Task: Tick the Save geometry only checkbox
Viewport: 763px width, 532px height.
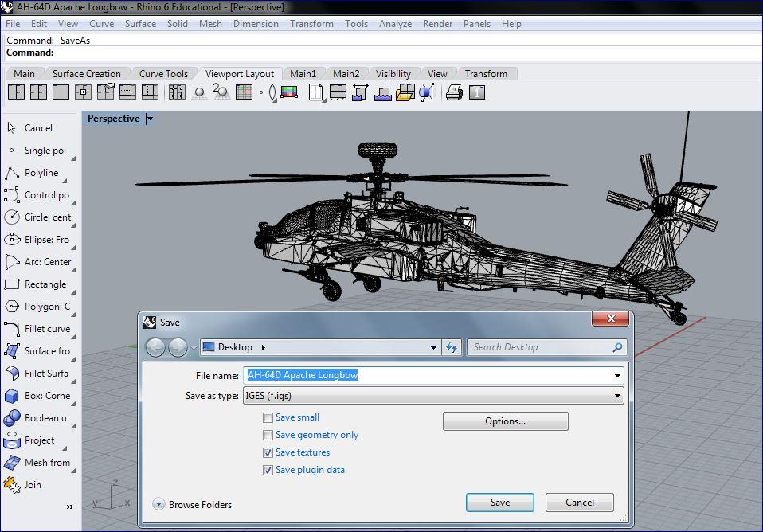Action: tap(268, 435)
